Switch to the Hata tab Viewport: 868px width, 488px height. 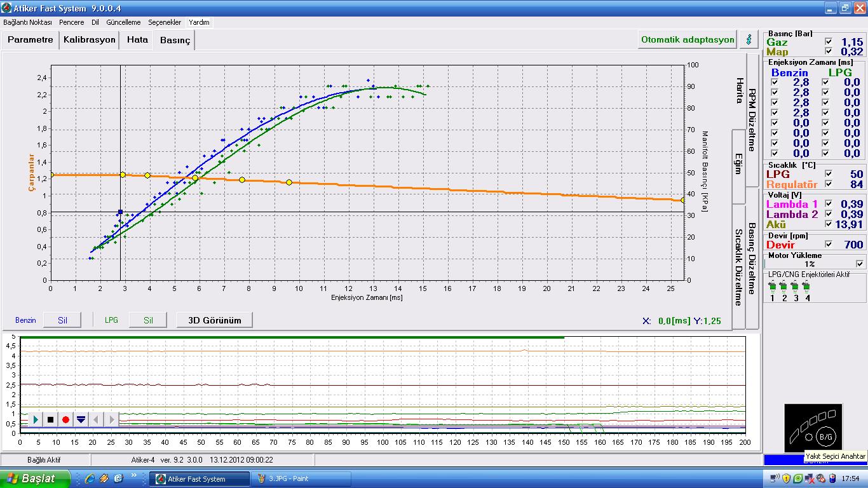137,39
